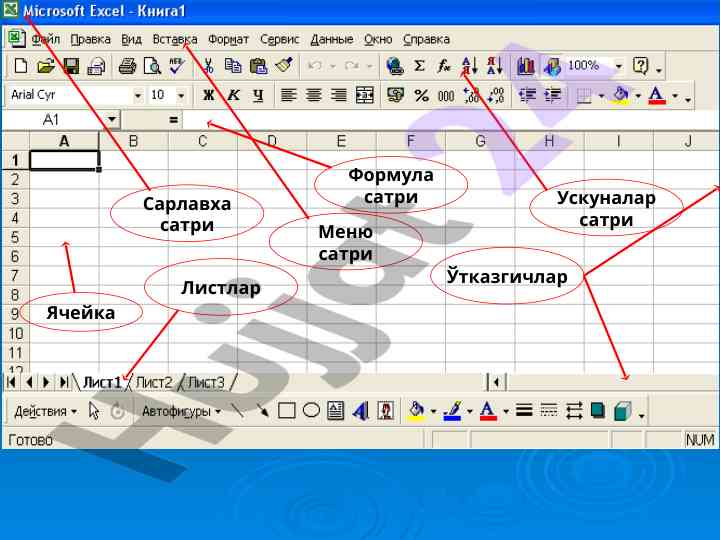This screenshot has height=540, width=720.
Task: Paste from clipboard icon
Action: coord(259,66)
